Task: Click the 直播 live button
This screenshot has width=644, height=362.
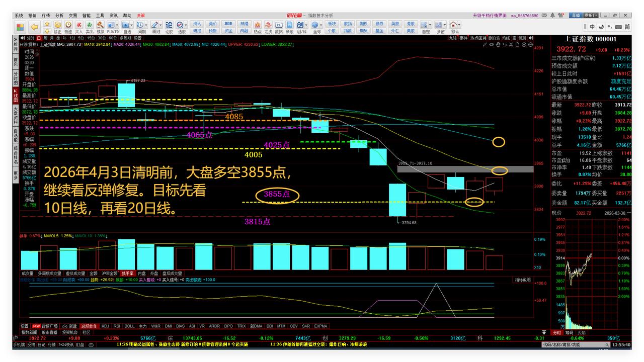Action: (x=576, y=16)
